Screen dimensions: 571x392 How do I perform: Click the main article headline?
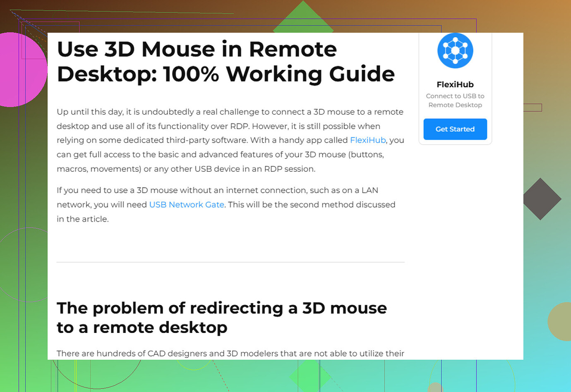(x=226, y=62)
